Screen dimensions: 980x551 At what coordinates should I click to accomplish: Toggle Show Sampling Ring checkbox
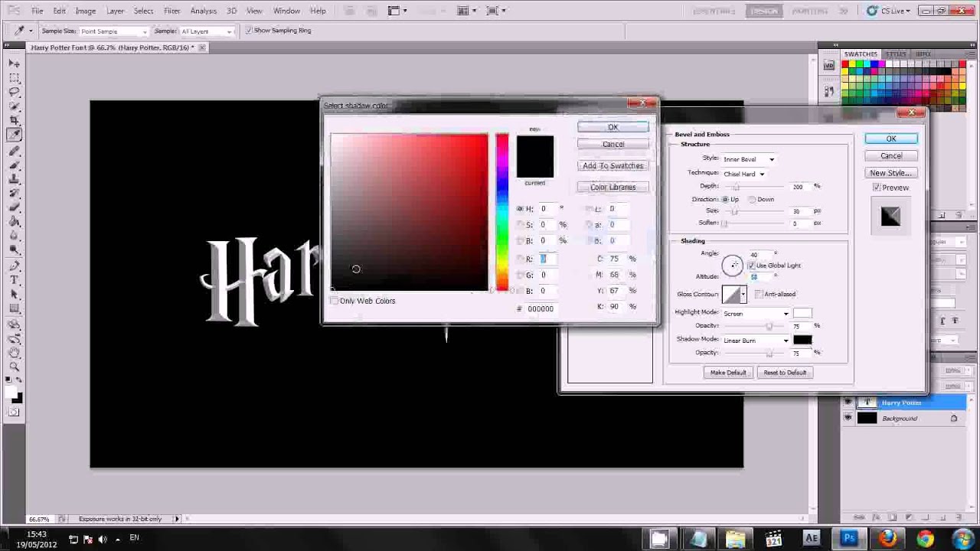tap(249, 31)
